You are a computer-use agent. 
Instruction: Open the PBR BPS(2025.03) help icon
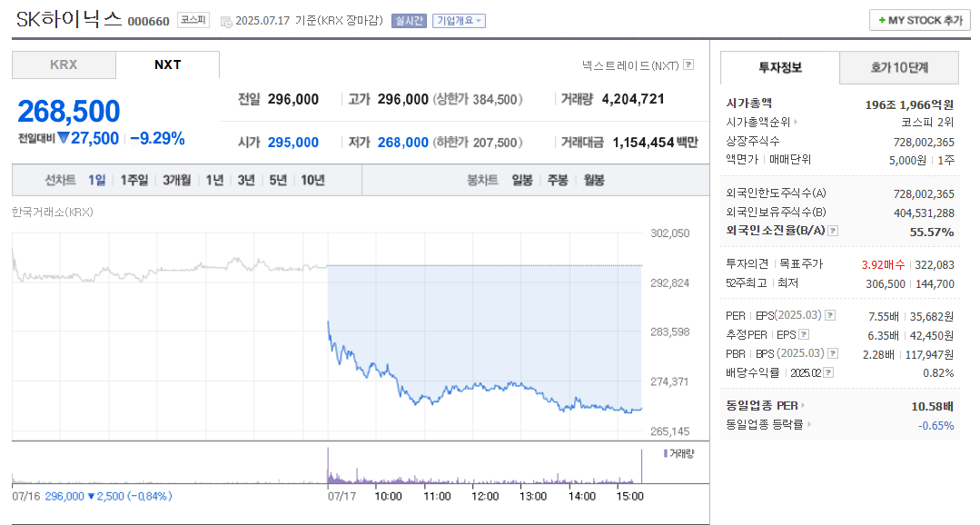[x=833, y=353]
